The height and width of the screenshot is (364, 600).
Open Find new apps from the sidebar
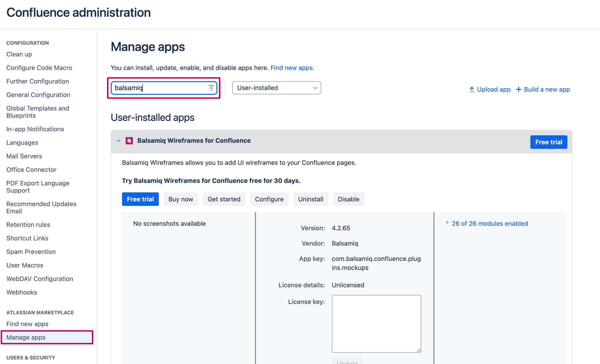pyautogui.click(x=27, y=323)
